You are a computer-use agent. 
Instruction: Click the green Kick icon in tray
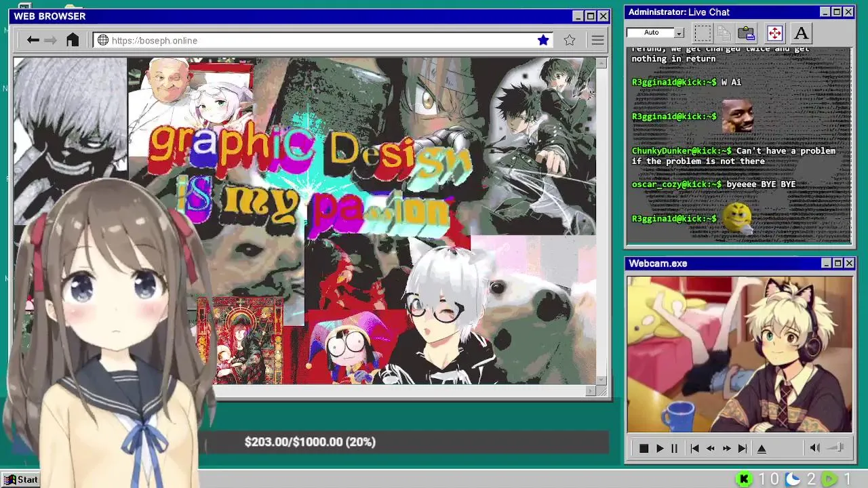(745, 480)
